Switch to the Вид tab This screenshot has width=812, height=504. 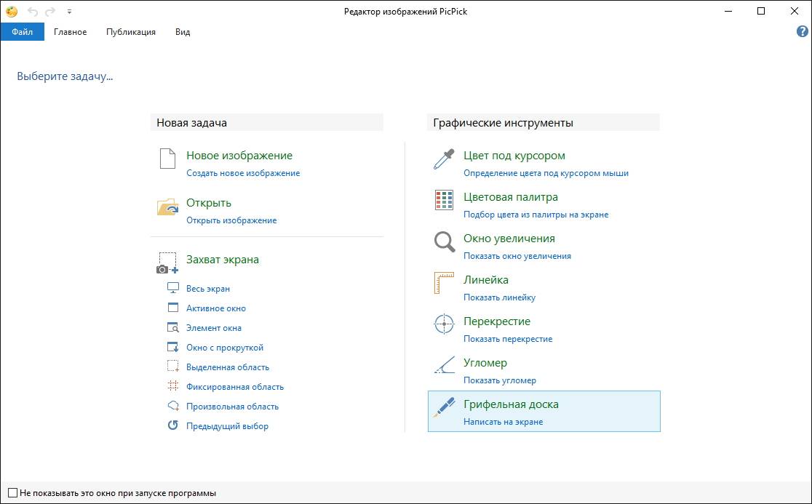coord(183,31)
